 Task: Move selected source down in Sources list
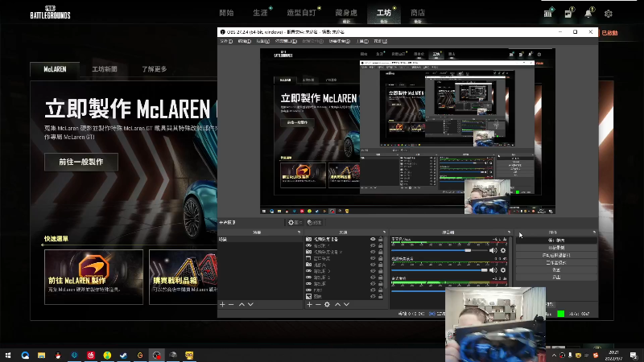(x=347, y=305)
